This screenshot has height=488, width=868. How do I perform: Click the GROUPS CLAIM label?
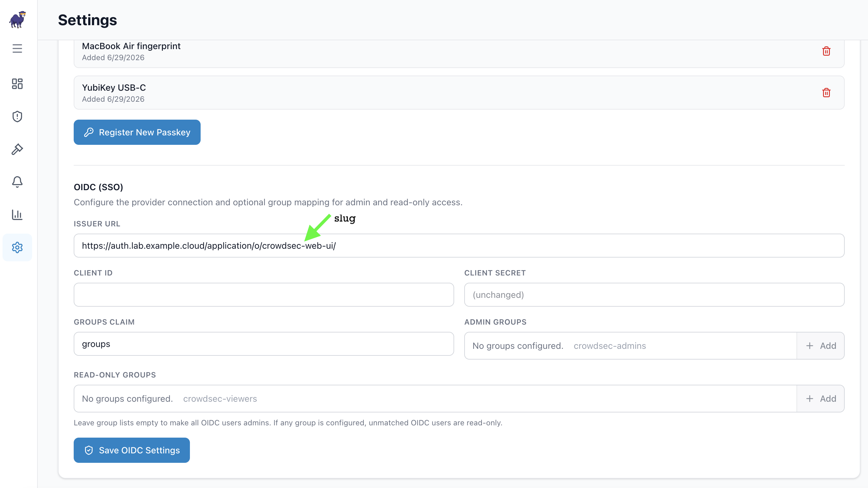104,322
